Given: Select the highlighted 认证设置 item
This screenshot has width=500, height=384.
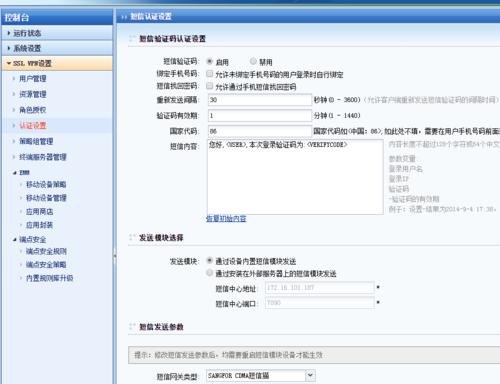Looking at the screenshot, I should click(33, 126).
